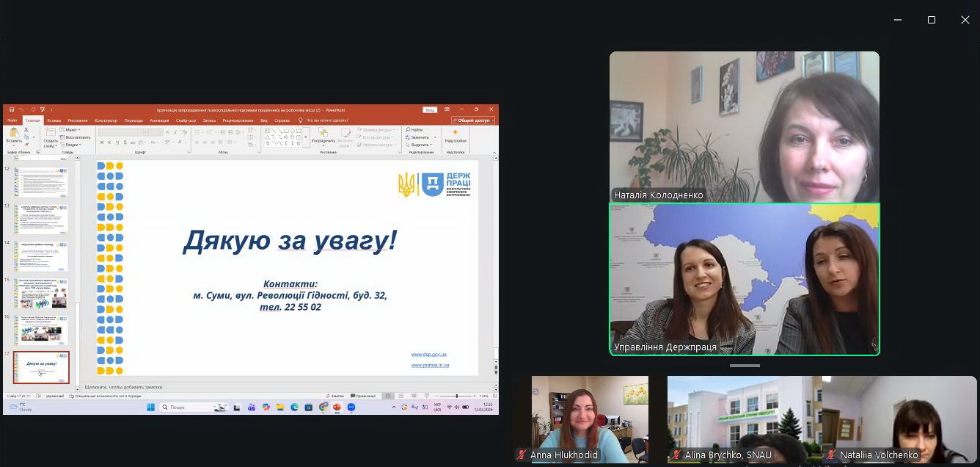The width and height of the screenshot is (980, 467).
Task: Click the zoom slider in status bar
Action: tap(457, 396)
